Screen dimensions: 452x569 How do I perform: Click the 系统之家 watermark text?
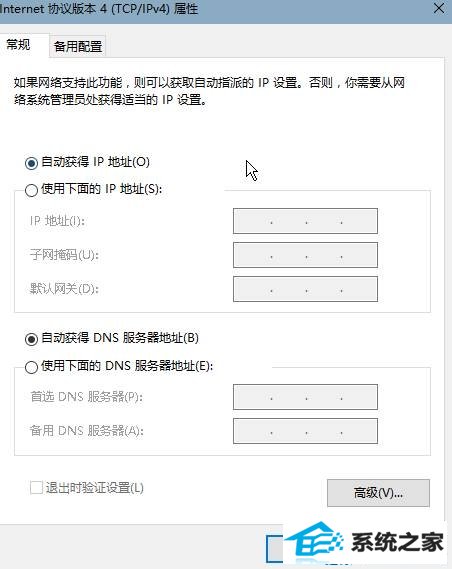point(397,543)
